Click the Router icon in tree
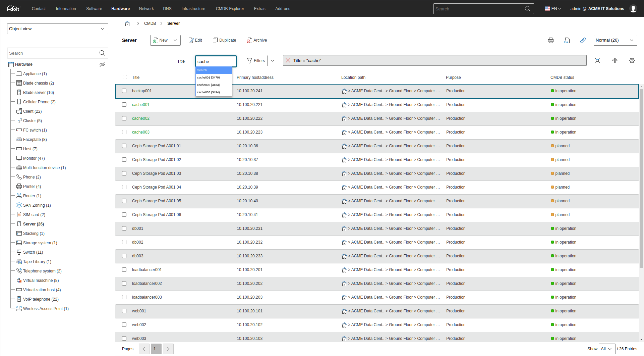The image size is (644, 356). [x=19, y=196]
